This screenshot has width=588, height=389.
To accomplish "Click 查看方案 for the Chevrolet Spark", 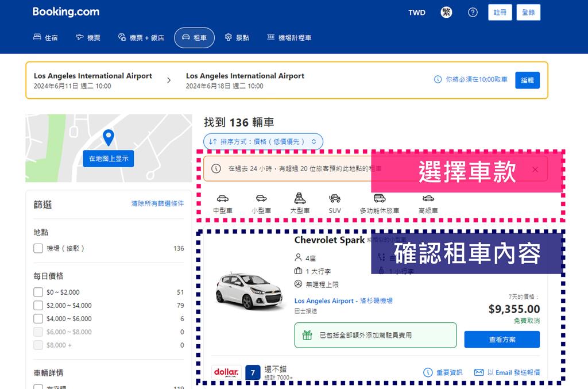I will click(x=502, y=340).
